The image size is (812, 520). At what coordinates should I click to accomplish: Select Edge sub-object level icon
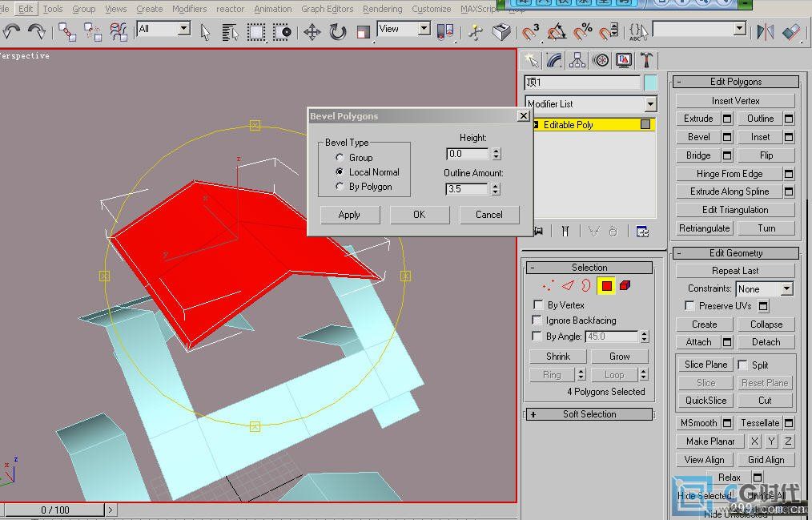(568, 285)
